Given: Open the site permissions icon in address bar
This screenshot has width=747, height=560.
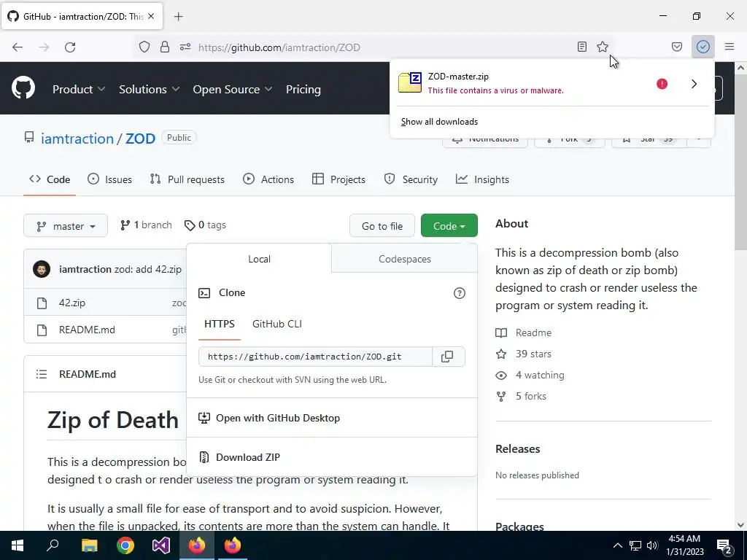Looking at the screenshot, I should pos(185,47).
